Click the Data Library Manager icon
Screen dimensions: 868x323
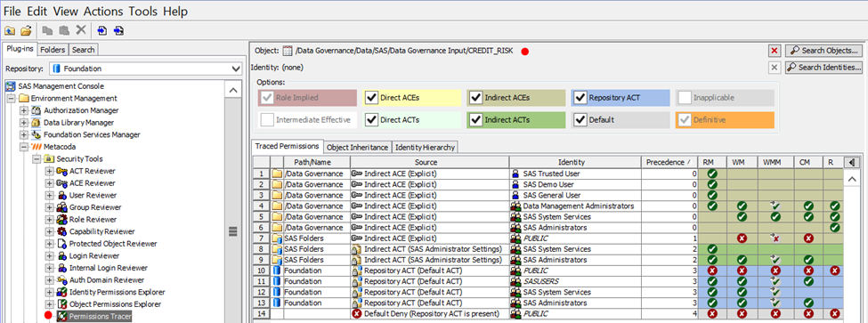click(37, 123)
